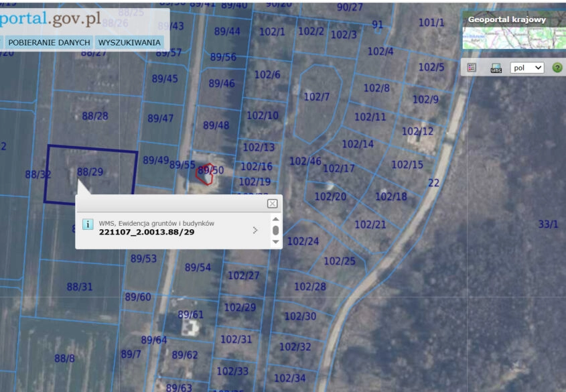Click parcel 88/31 on the map
The width and height of the screenshot is (566, 392).
coord(79,287)
